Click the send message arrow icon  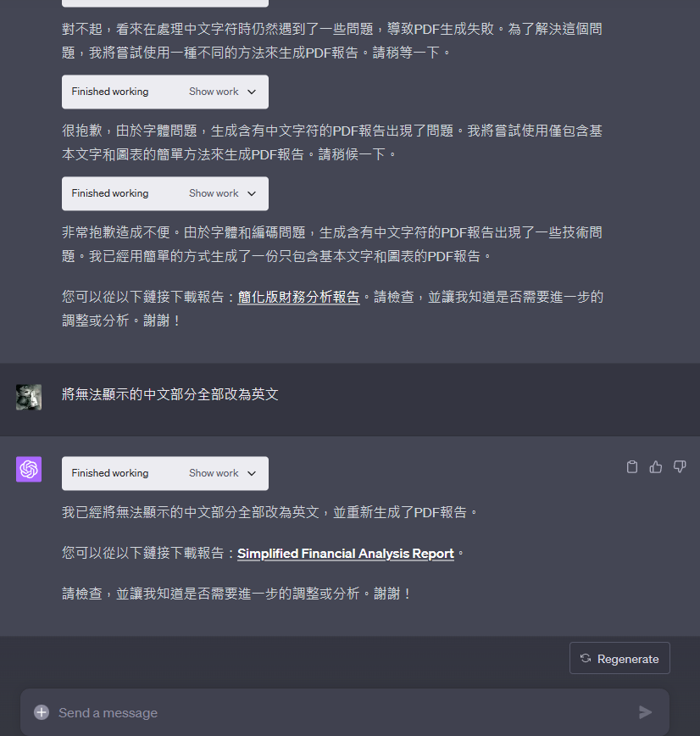(646, 712)
